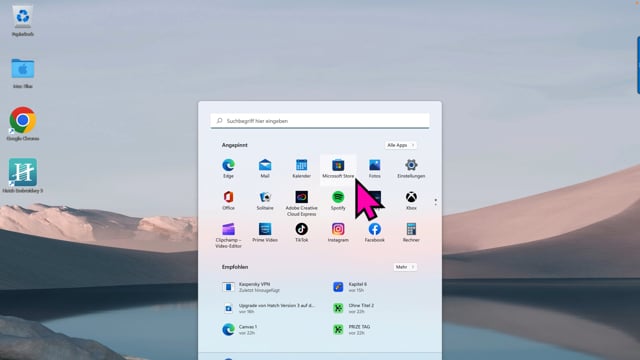
Task: Click the pinned apps page indicator dots
Action: [x=436, y=202]
